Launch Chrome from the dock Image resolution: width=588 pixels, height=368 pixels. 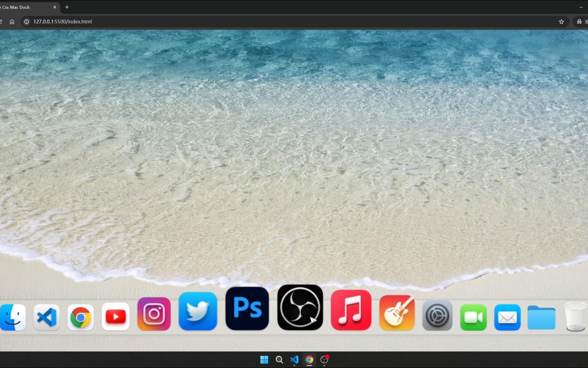[80, 317]
